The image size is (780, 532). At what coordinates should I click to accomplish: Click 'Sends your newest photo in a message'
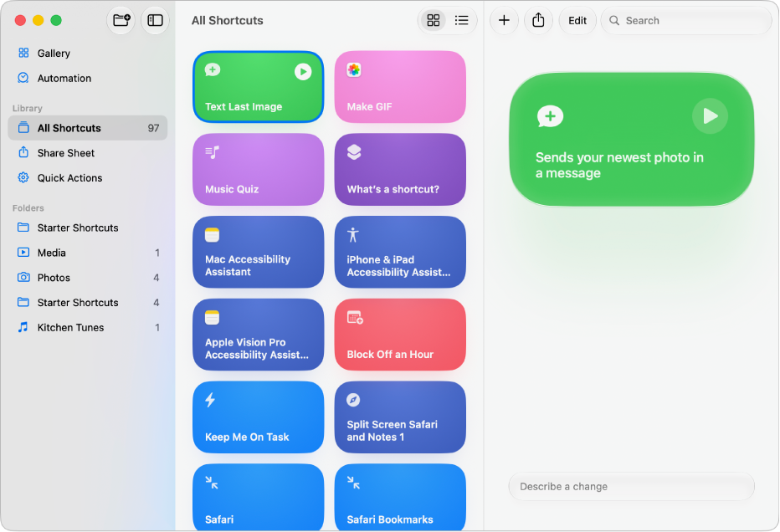[x=619, y=165]
